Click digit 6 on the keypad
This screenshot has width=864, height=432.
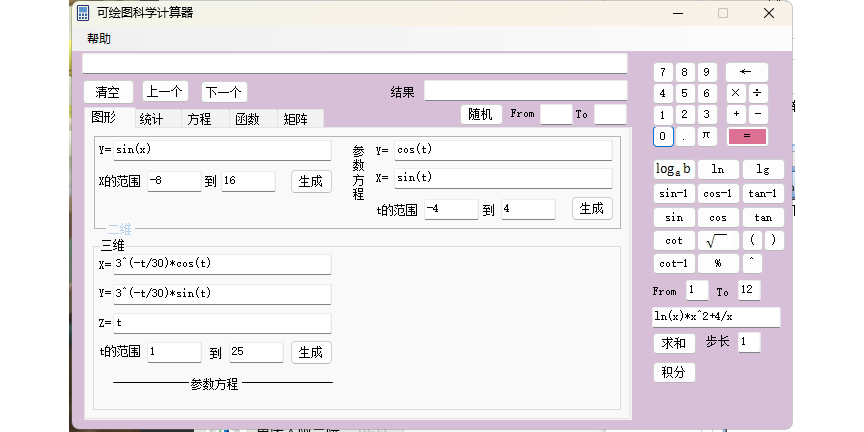pos(707,93)
